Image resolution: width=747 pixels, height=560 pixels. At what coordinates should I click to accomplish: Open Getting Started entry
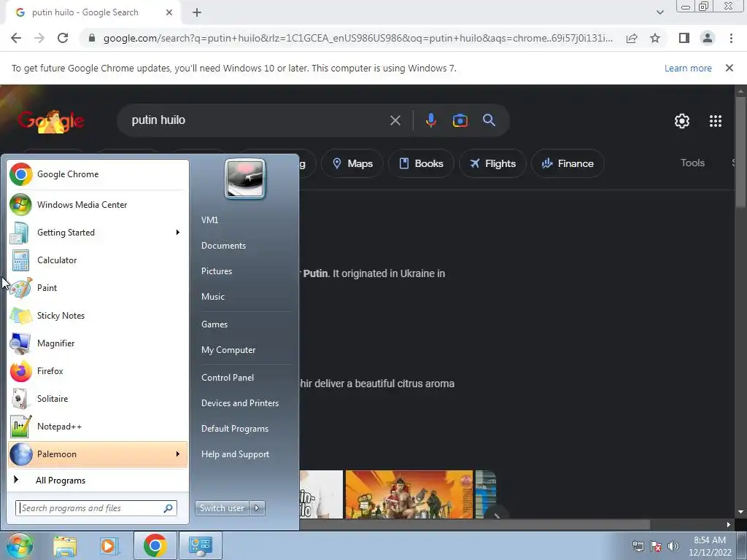98,233
